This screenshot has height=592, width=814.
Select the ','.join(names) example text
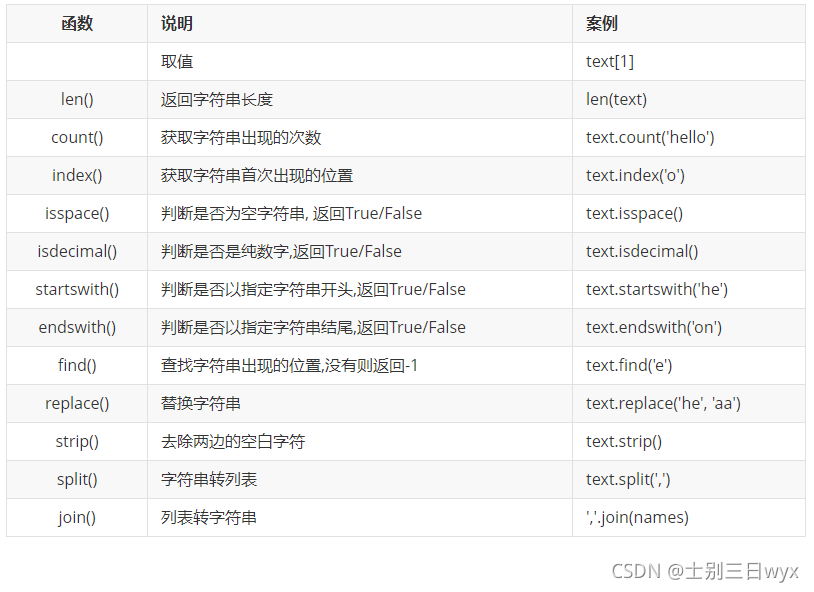tap(637, 517)
